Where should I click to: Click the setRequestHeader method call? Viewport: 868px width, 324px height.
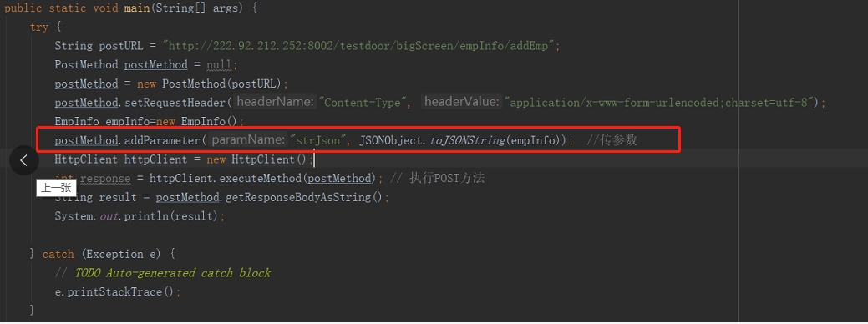175,103
